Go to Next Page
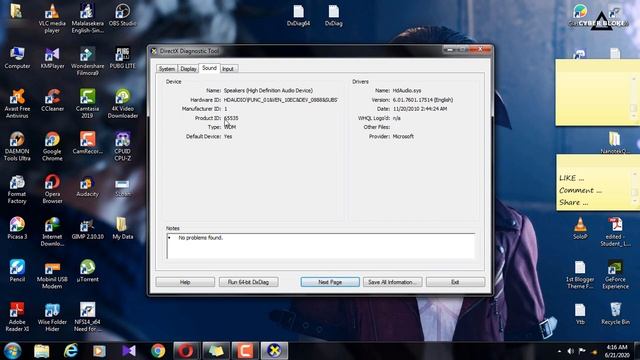 point(330,282)
